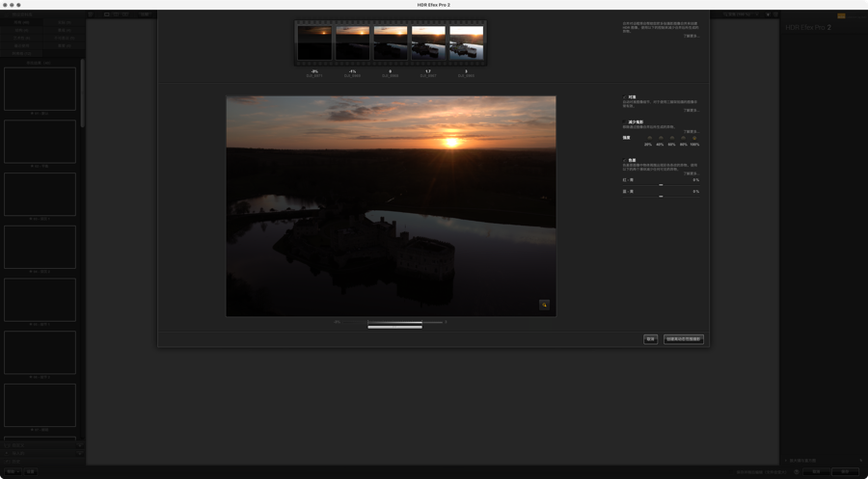Image resolution: width=868 pixels, height=479 pixels.
Task: Open the learn-more link under 减少鬼影
Action: click(692, 132)
